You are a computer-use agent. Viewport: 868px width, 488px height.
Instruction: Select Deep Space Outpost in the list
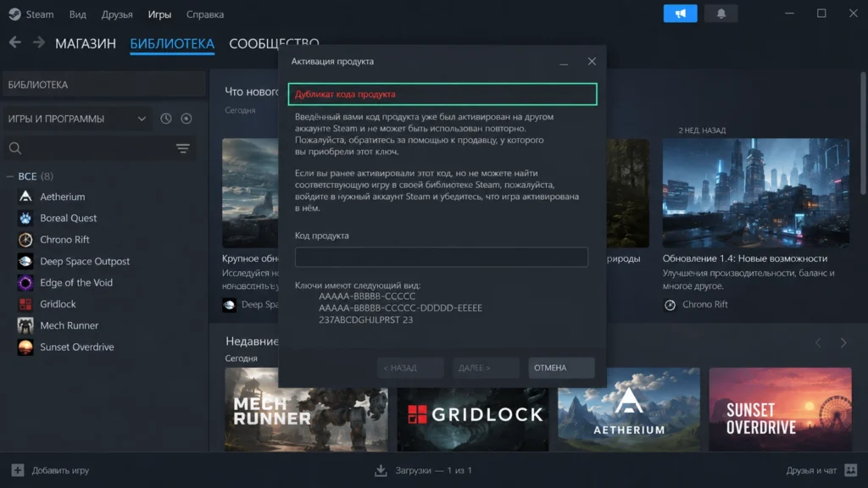click(85, 261)
